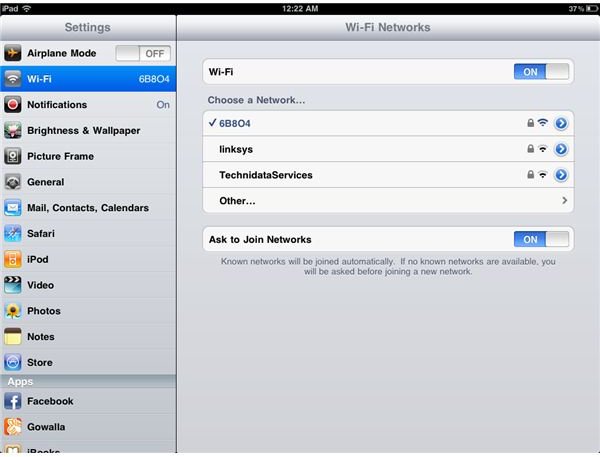
Task: Tap Other... to join hidden network
Action: (388, 201)
